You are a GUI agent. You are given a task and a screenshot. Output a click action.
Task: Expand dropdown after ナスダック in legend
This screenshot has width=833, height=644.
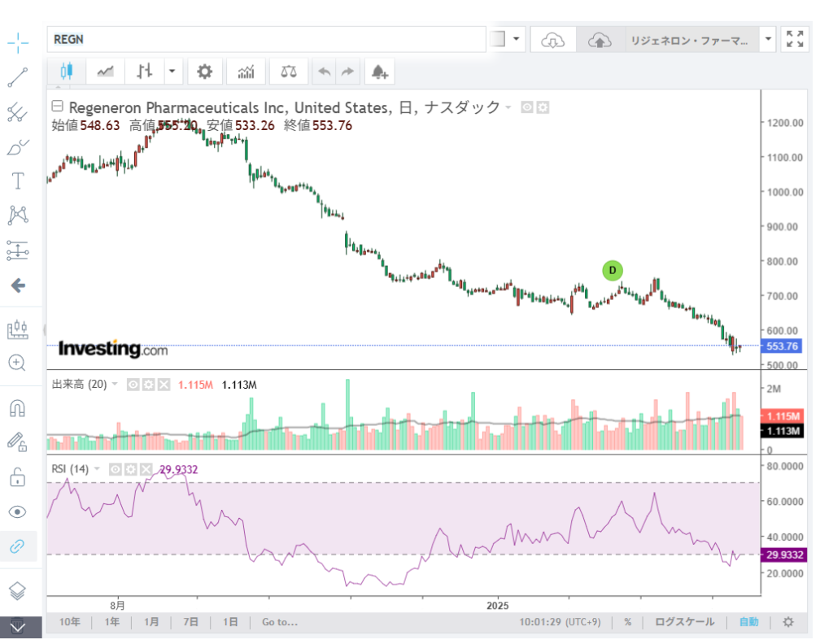508,108
